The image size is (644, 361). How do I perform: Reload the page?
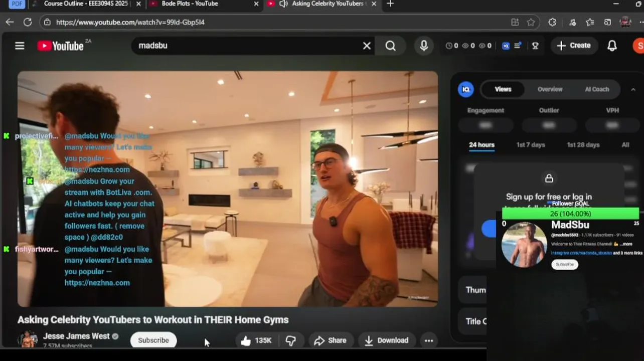28,22
